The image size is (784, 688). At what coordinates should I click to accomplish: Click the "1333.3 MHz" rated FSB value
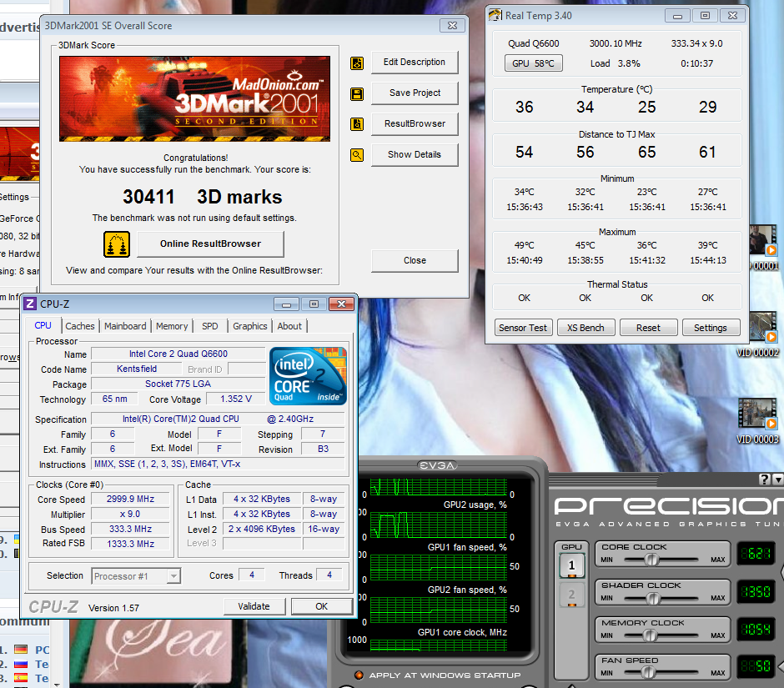pos(130,544)
